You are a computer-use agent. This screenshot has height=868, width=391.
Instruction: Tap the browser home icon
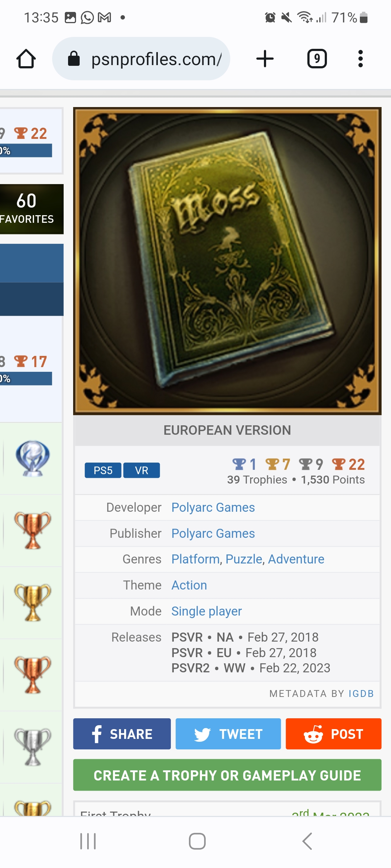point(26,59)
